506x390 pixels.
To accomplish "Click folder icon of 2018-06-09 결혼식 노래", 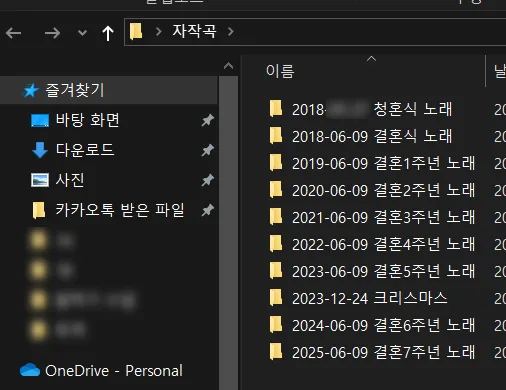I will point(276,136).
